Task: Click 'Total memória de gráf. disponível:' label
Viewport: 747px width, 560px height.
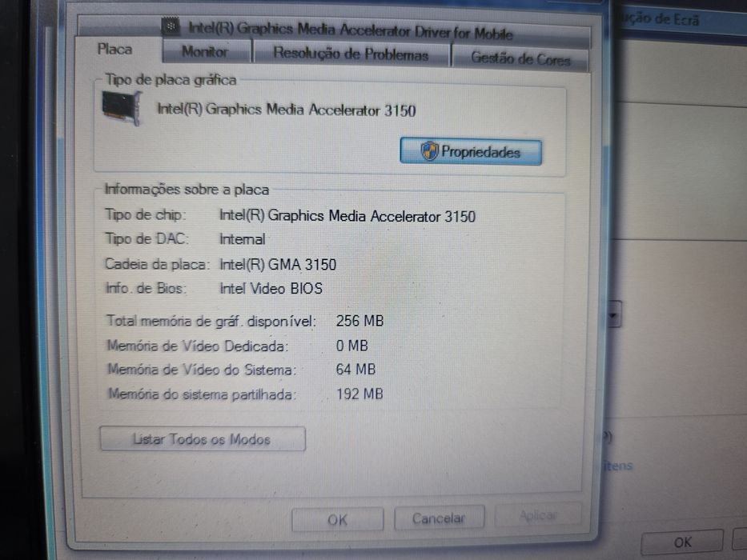Action: tap(211, 321)
